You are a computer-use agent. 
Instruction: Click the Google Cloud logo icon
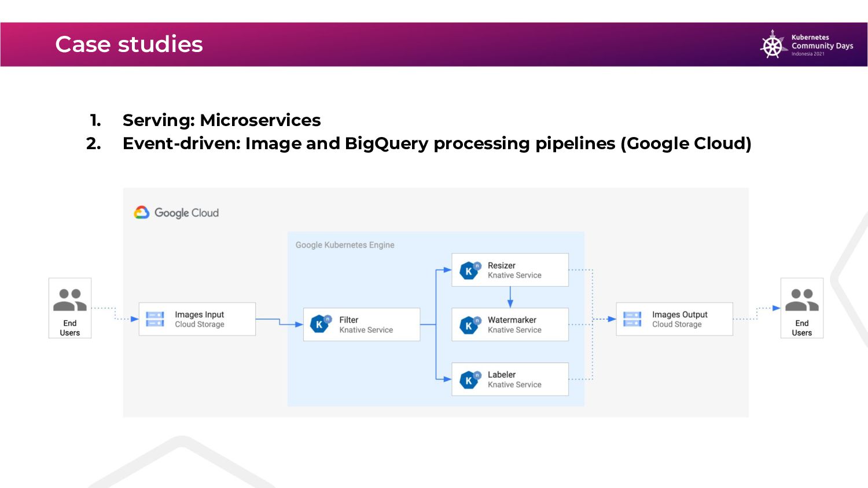click(142, 213)
